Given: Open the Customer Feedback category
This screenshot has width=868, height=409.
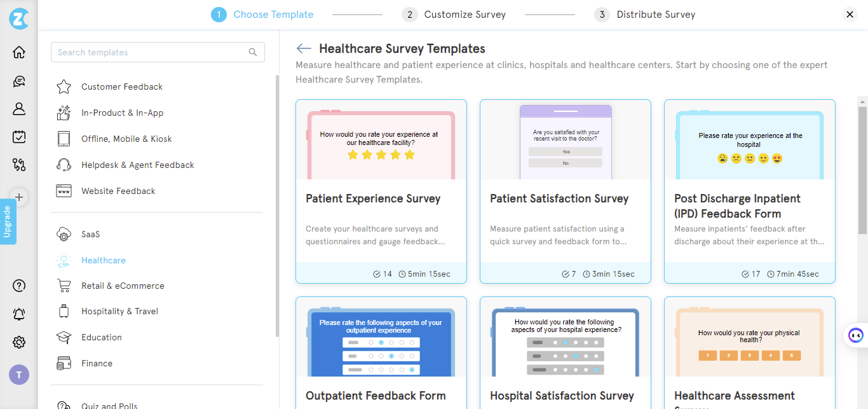Looking at the screenshot, I should [x=122, y=87].
